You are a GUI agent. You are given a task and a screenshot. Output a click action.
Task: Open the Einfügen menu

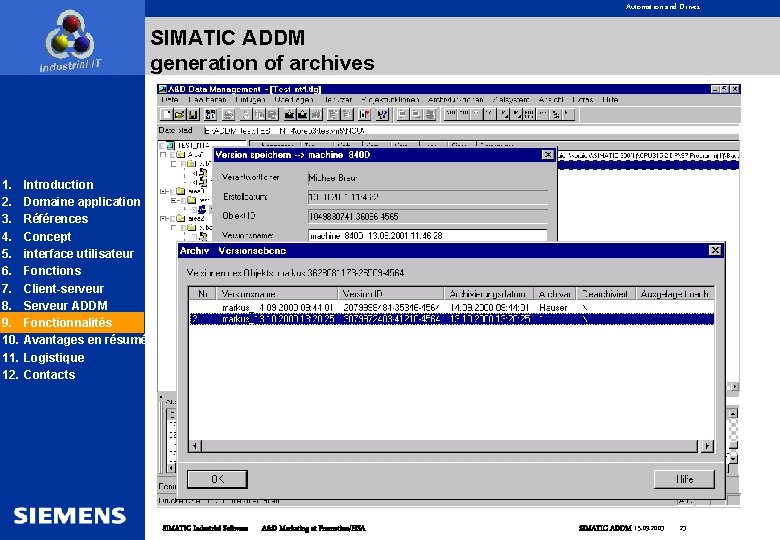pyautogui.click(x=250, y=99)
